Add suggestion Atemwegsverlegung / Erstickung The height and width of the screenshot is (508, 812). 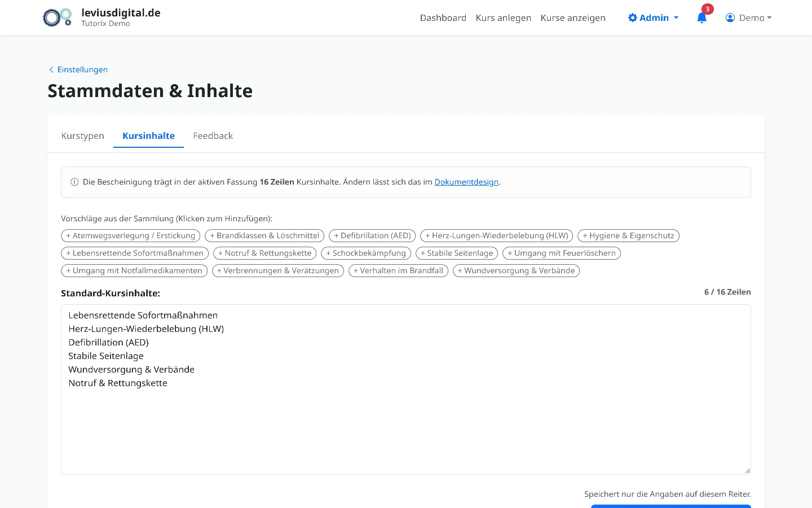coord(130,235)
